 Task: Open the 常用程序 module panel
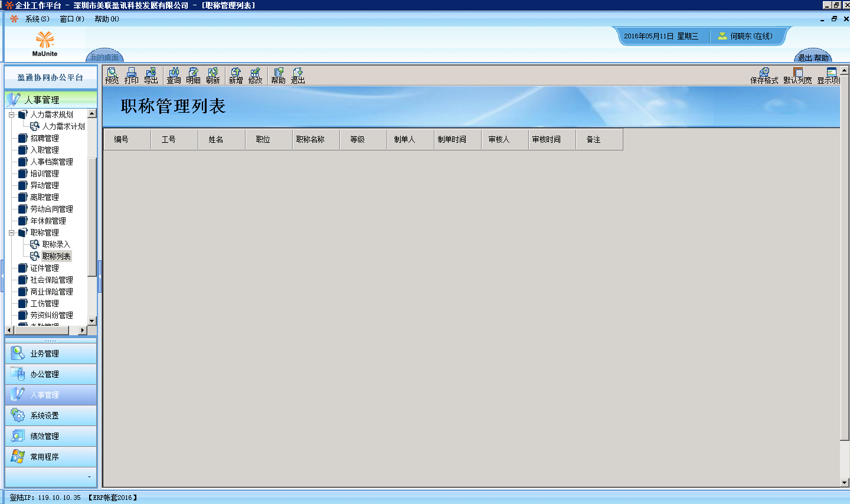coord(51,457)
